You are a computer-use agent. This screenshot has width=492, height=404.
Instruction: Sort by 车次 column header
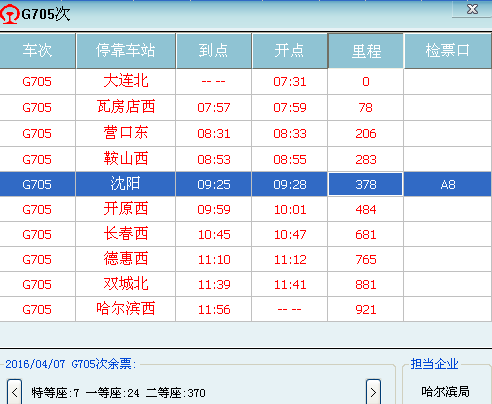[x=37, y=51]
